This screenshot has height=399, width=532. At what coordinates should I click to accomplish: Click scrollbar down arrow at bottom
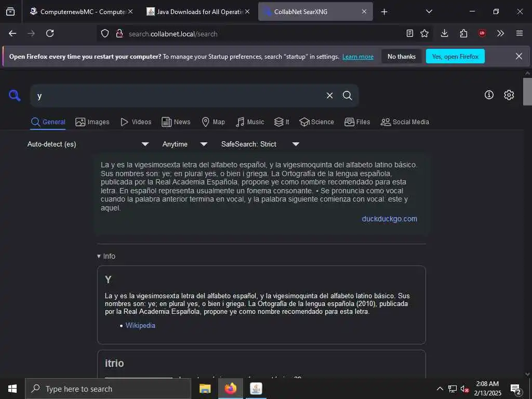(x=527, y=374)
